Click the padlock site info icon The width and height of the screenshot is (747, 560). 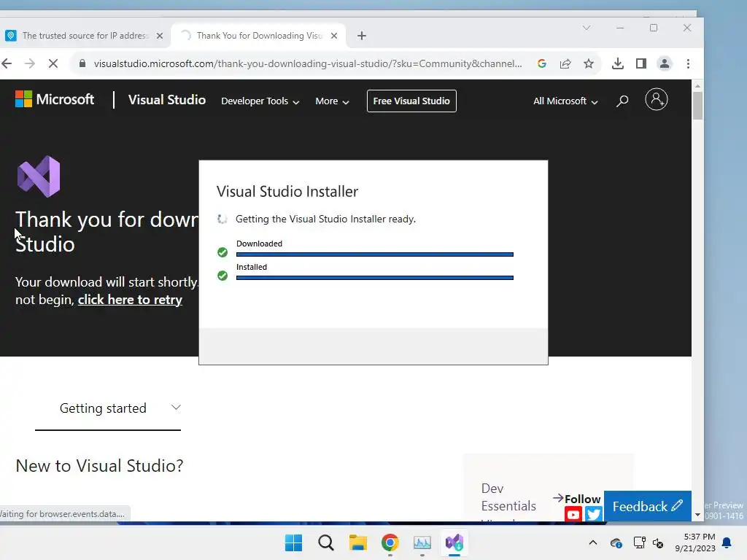[x=82, y=63]
